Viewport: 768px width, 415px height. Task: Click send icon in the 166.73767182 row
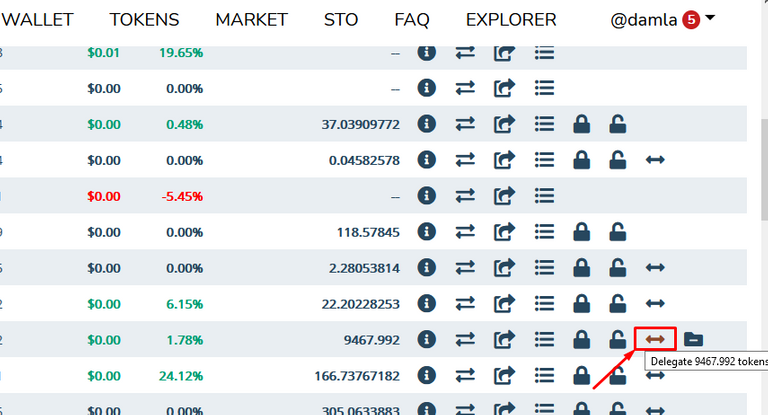click(504, 375)
